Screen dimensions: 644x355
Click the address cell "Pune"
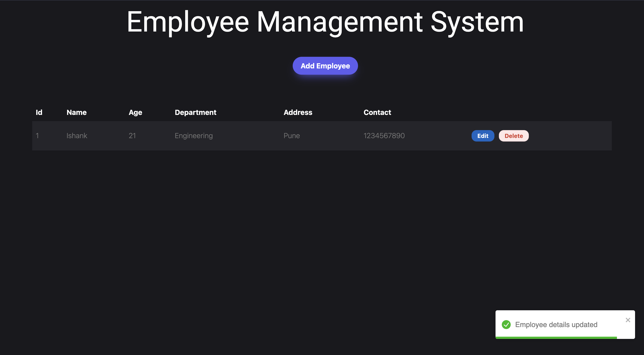click(x=292, y=136)
